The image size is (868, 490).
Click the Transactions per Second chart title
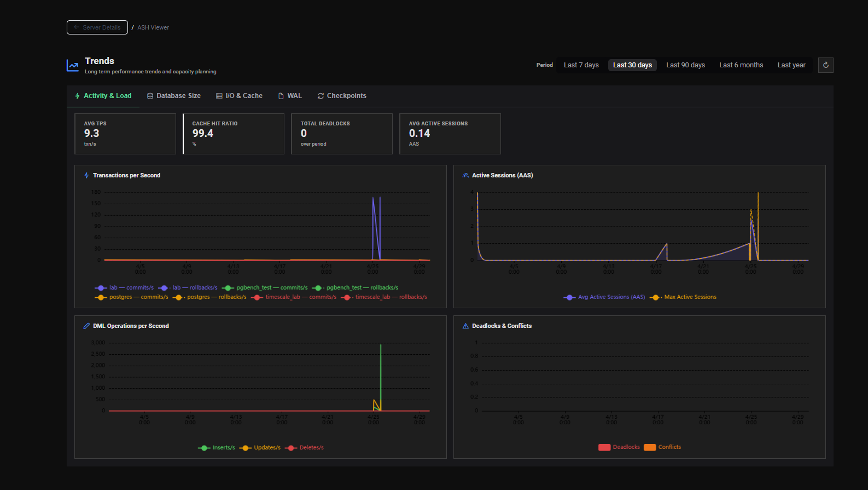127,176
